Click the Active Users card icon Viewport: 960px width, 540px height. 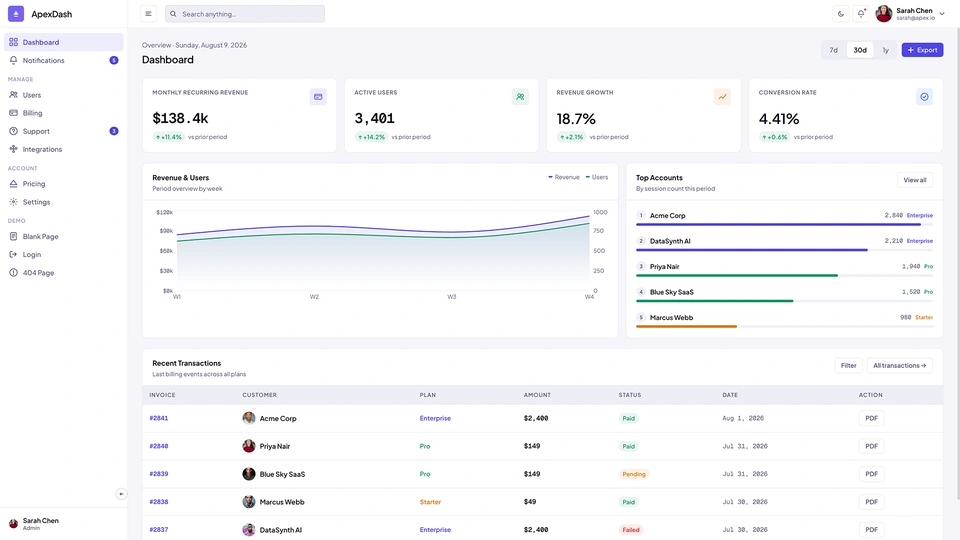point(520,97)
